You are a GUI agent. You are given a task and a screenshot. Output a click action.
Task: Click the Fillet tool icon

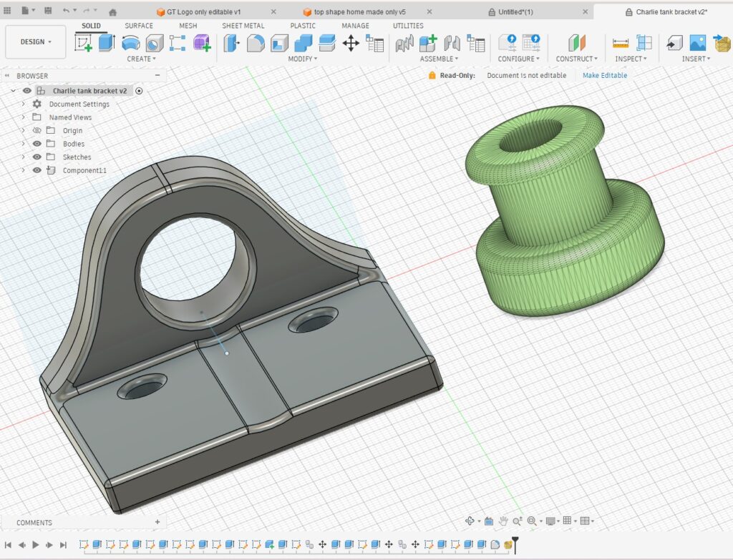coord(256,44)
